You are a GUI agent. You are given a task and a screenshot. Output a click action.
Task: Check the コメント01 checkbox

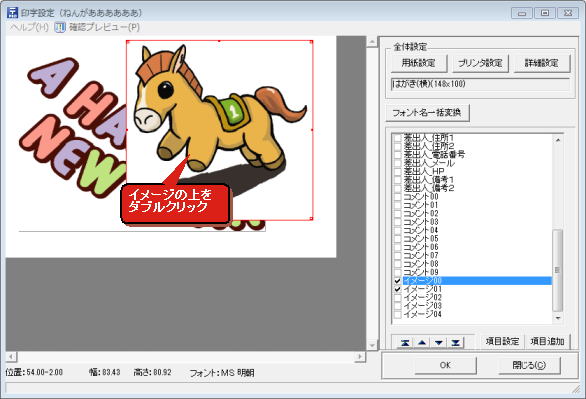click(x=397, y=205)
